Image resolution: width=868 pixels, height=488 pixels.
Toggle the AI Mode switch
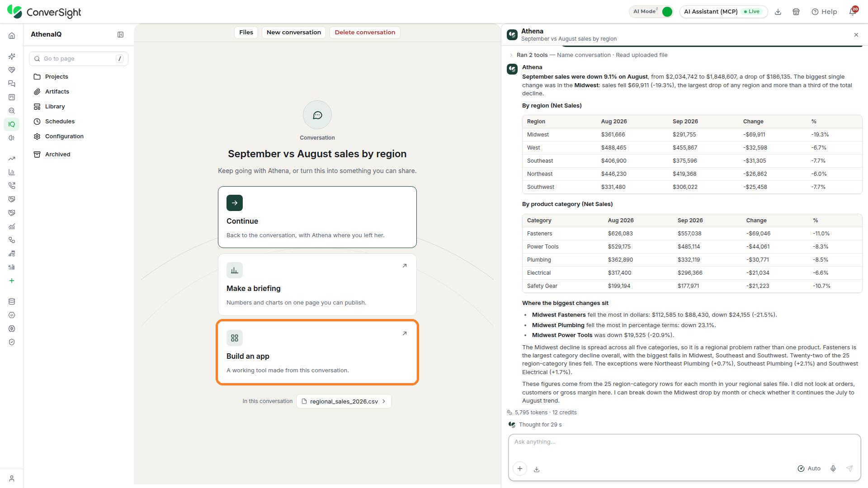667,12
